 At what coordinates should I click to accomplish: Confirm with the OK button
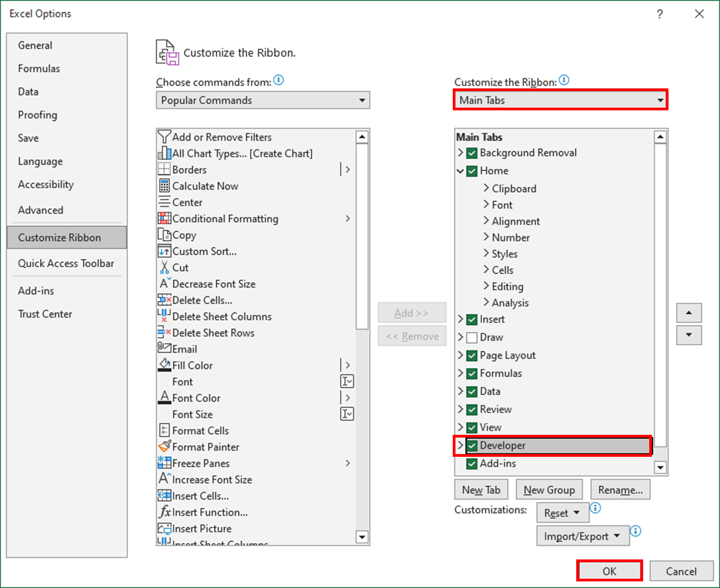pyautogui.click(x=609, y=571)
